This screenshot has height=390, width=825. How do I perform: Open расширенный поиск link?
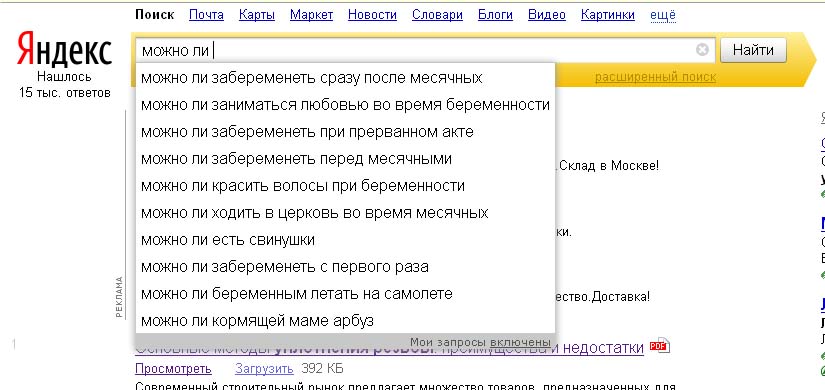point(655,77)
